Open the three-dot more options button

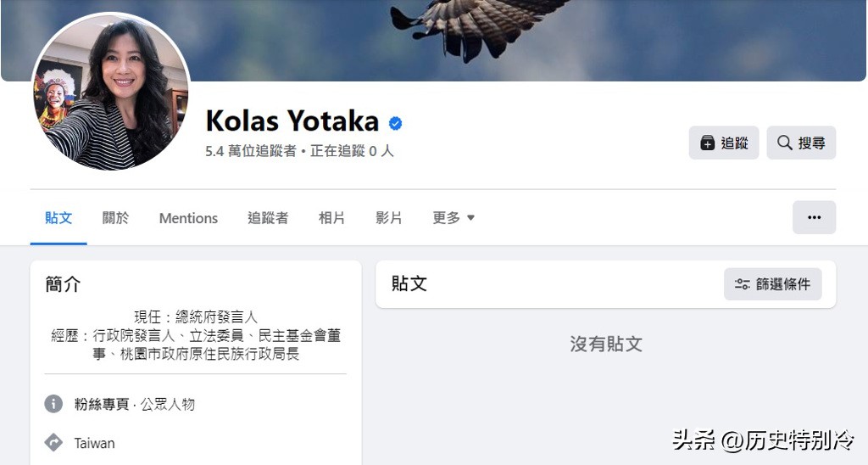pyautogui.click(x=814, y=217)
